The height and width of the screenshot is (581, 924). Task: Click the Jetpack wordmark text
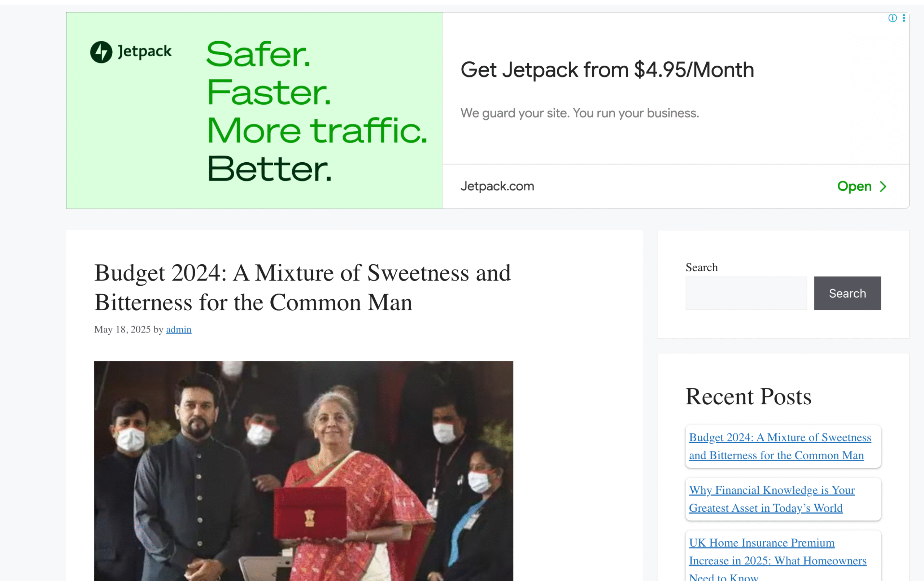[144, 52]
